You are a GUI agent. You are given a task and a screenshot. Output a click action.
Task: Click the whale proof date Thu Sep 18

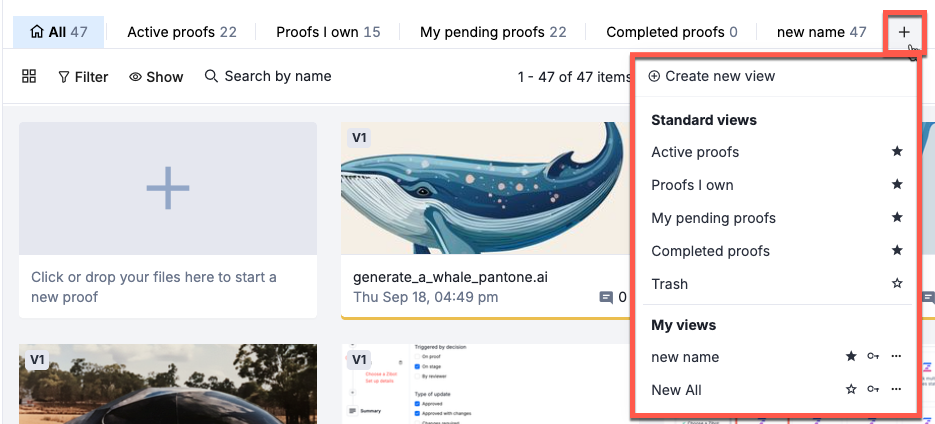426,297
